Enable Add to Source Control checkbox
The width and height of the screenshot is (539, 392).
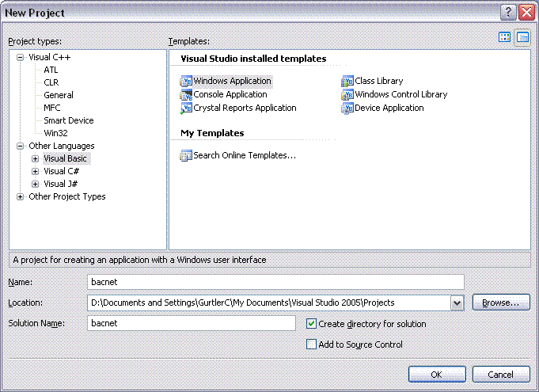click(311, 344)
